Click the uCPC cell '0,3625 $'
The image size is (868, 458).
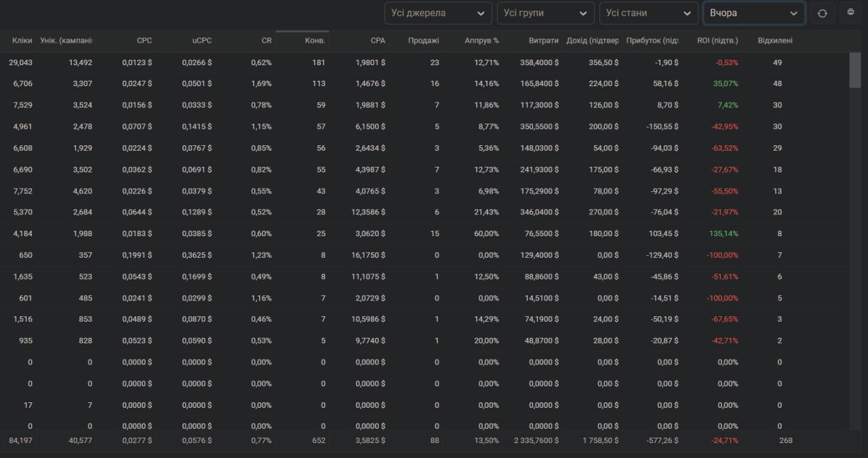pos(197,255)
